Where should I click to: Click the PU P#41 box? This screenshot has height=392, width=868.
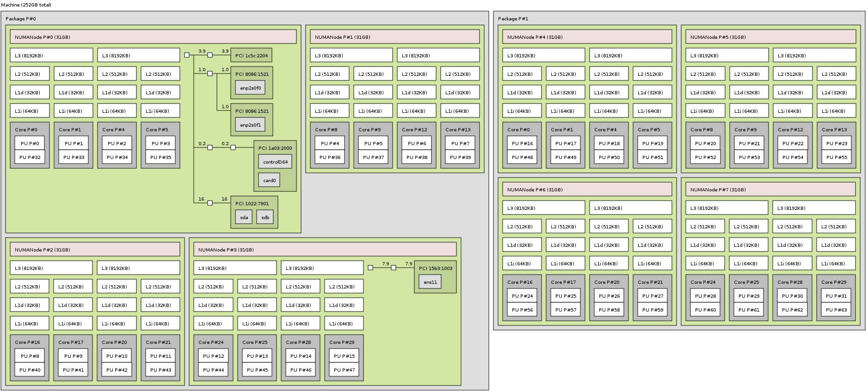(73, 370)
